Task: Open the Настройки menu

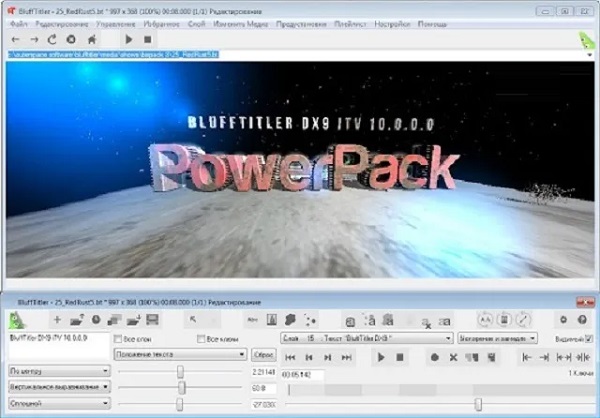Action: [x=392, y=24]
